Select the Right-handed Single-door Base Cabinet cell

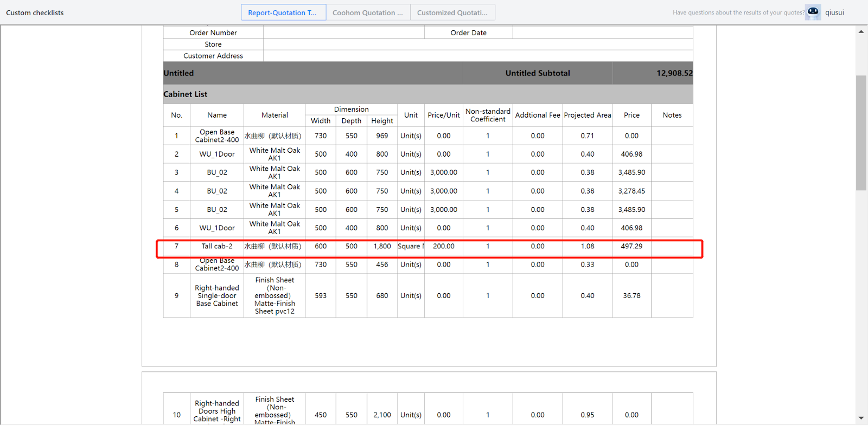(217, 295)
